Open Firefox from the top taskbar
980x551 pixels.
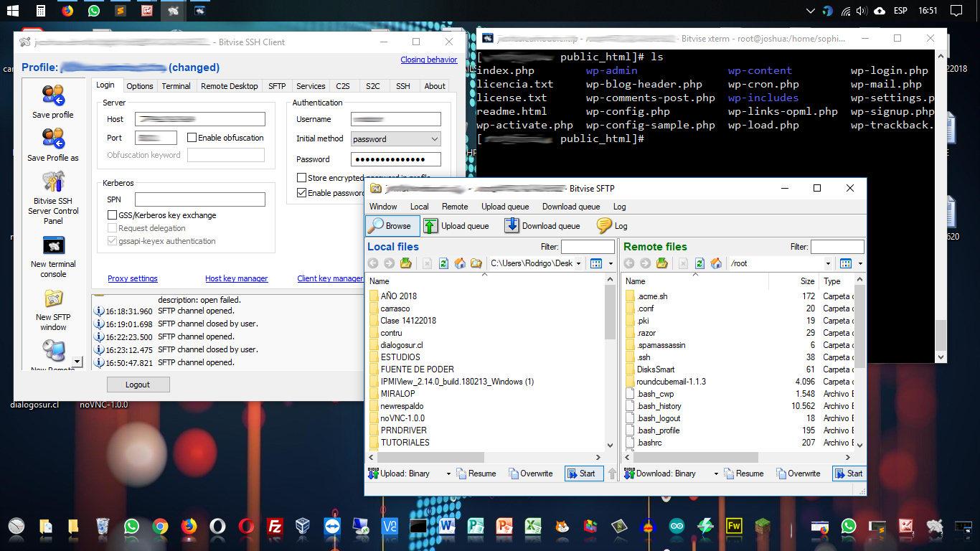tap(67, 11)
